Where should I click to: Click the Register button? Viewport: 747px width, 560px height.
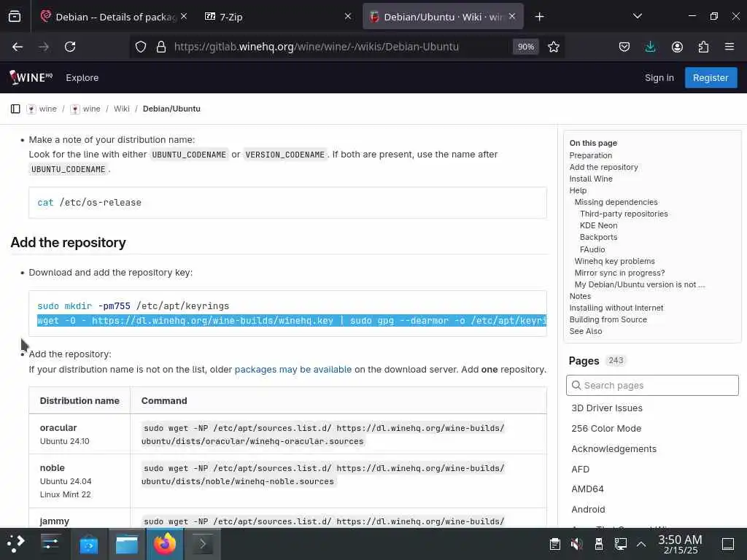click(x=711, y=77)
